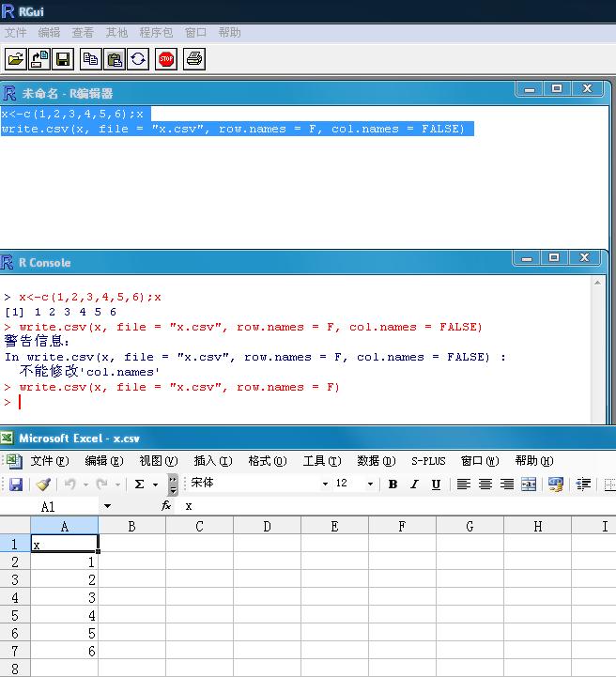Screen dimensions: 616x677
Task: Click the printer icon in RGui toolbar
Action: (x=193, y=59)
